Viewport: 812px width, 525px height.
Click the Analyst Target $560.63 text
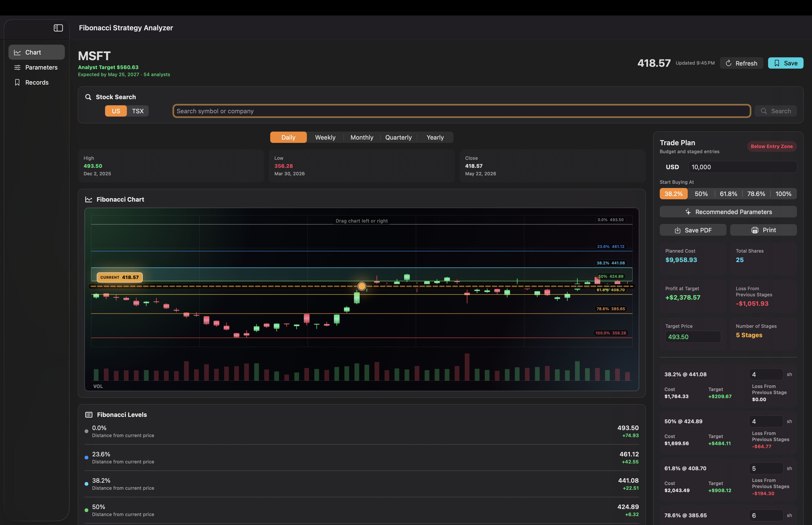tap(108, 67)
